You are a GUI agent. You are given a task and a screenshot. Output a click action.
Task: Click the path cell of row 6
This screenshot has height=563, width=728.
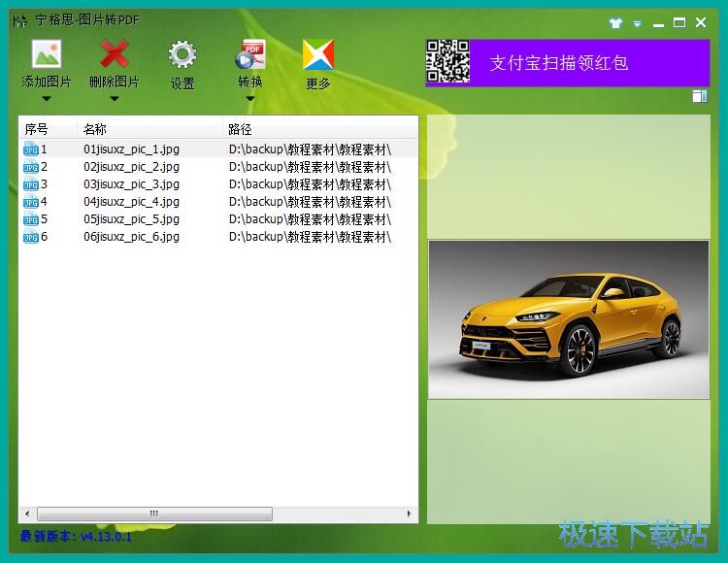point(311,237)
